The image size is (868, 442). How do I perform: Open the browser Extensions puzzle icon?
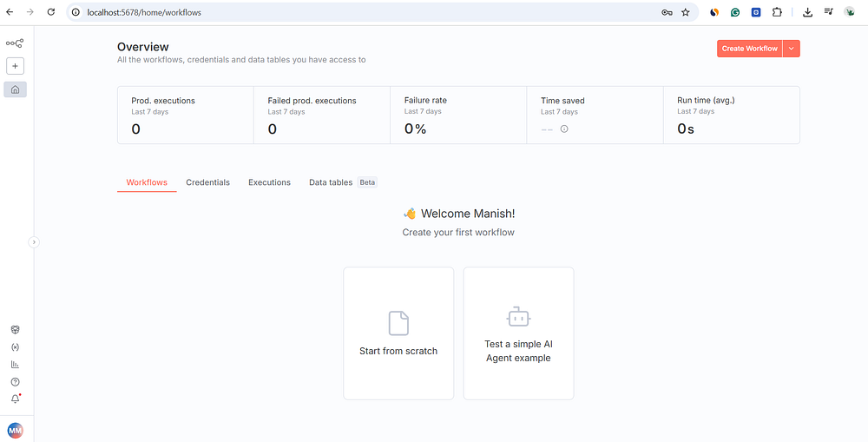click(x=776, y=13)
